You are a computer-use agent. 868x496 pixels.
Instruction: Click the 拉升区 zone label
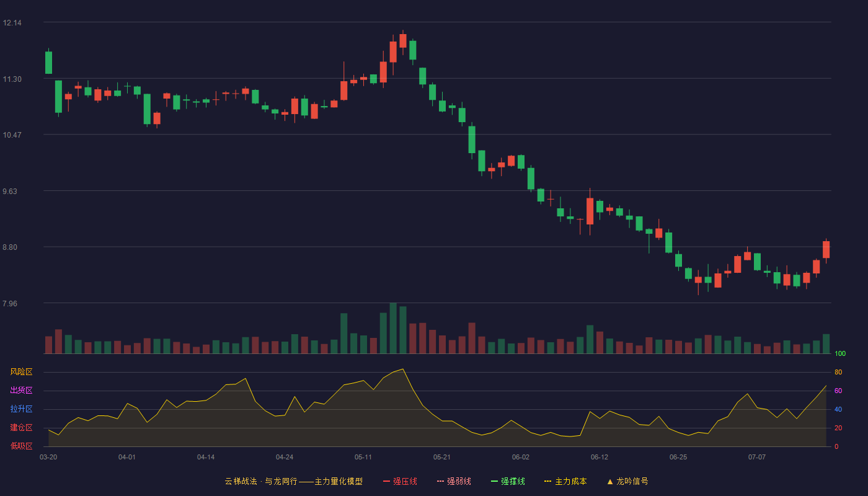point(21,409)
